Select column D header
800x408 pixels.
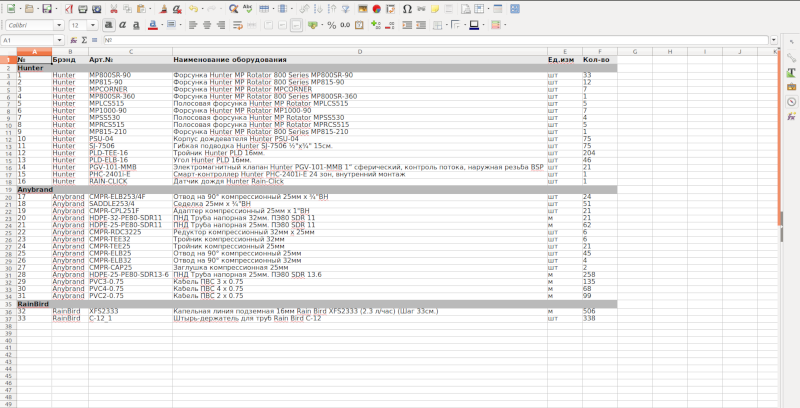(x=360, y=51)
